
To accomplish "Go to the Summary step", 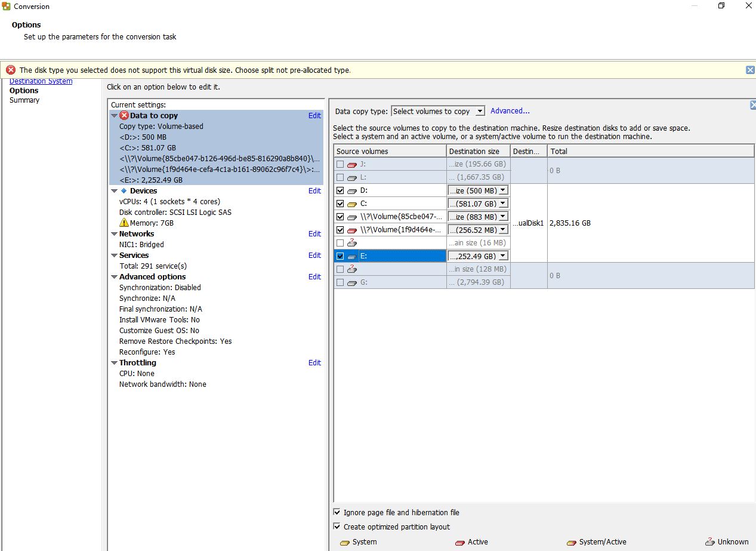I will [24, 100].
